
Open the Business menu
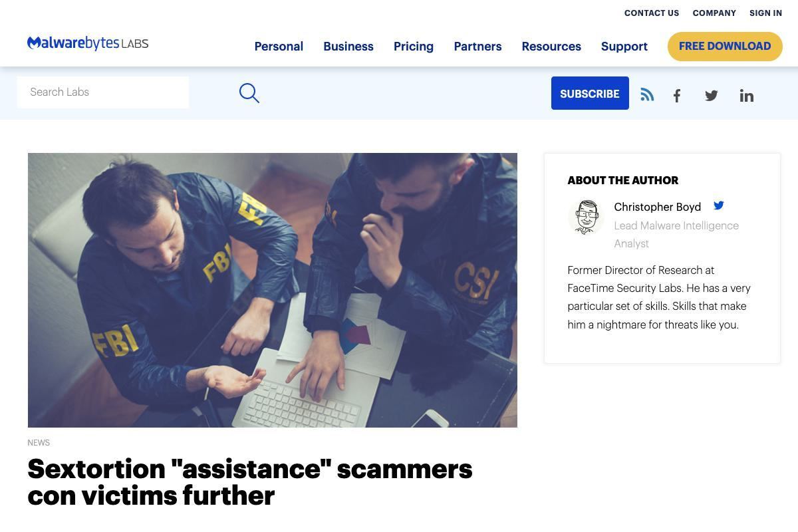[348, 47]
